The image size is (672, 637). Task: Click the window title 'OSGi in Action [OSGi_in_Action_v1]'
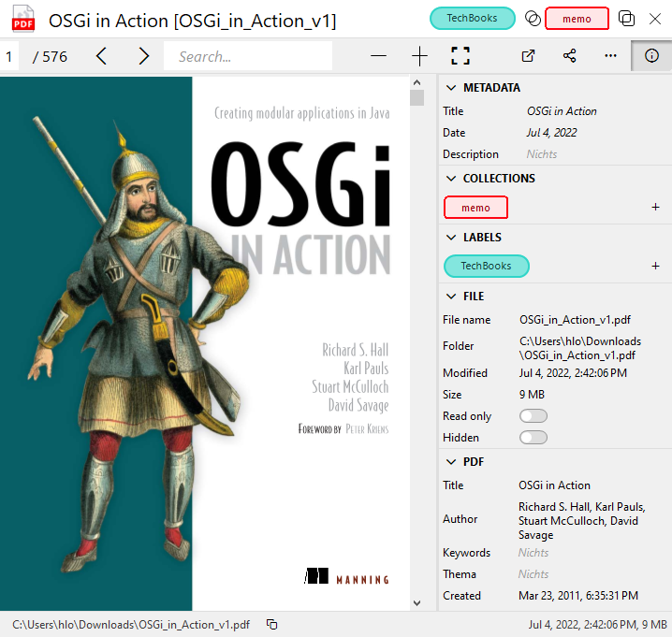[x=193, y=21]
